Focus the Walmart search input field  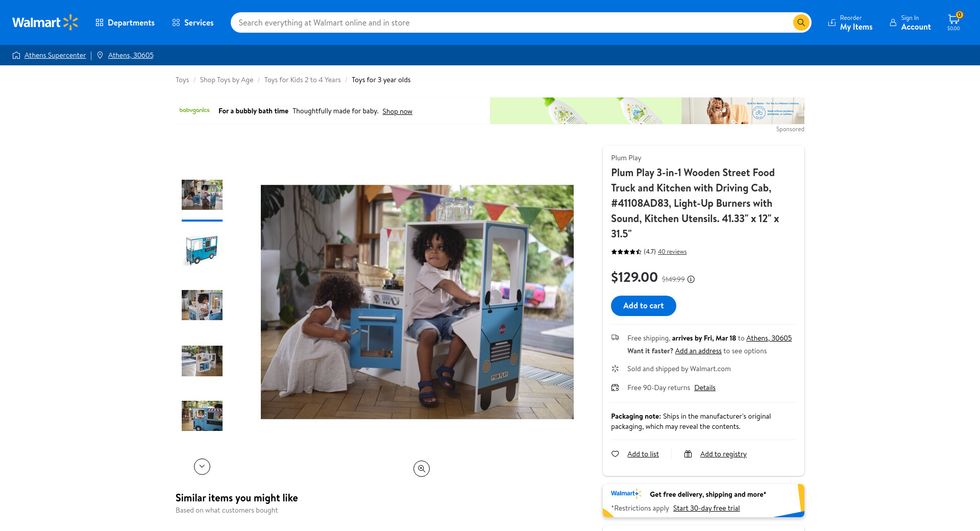(510, 22)
